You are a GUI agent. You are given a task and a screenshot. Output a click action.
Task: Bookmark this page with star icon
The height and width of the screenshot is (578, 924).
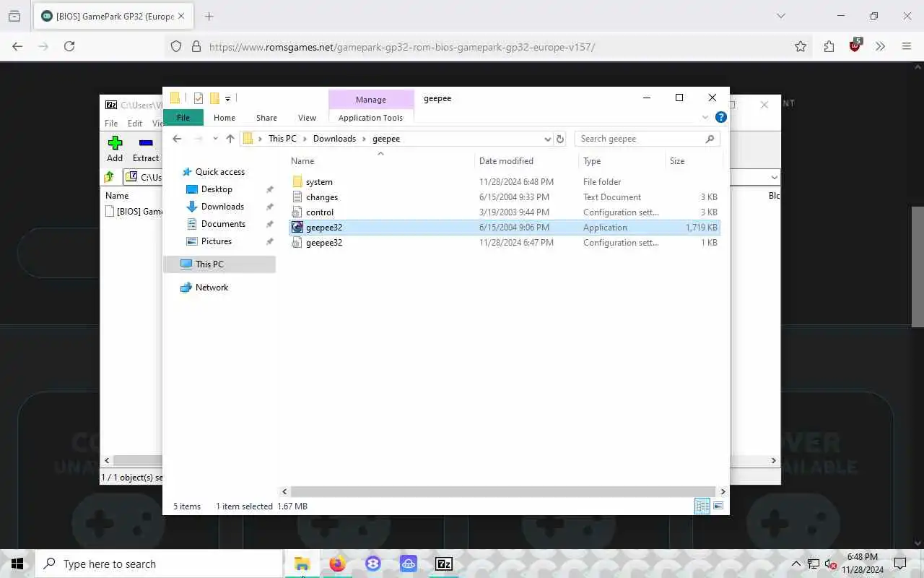coord(801,46)
